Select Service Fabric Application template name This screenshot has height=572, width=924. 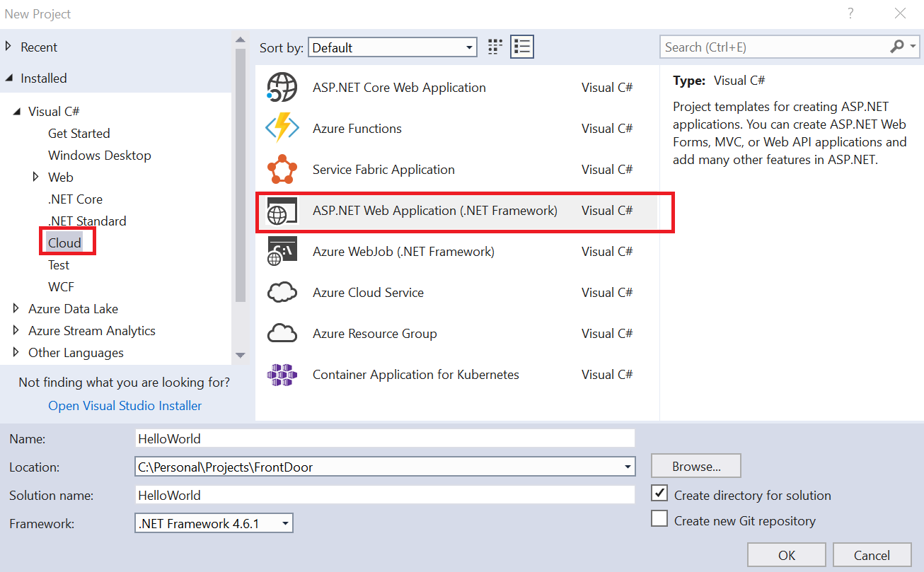pyautogui.click(x=383, y=170)
